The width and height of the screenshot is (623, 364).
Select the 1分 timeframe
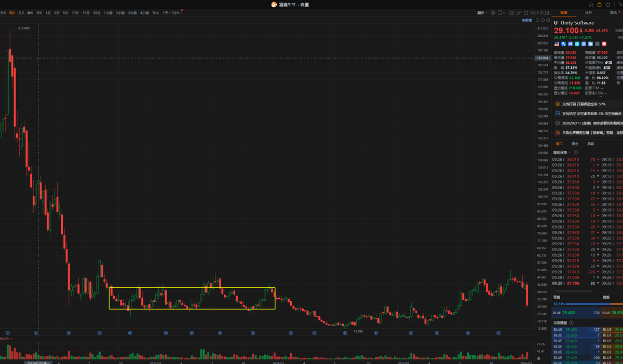pos(48,12)
